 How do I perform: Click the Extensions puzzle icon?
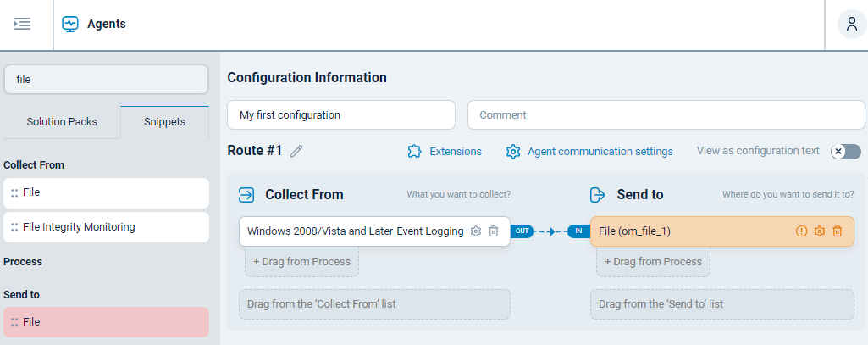[414, 152]
